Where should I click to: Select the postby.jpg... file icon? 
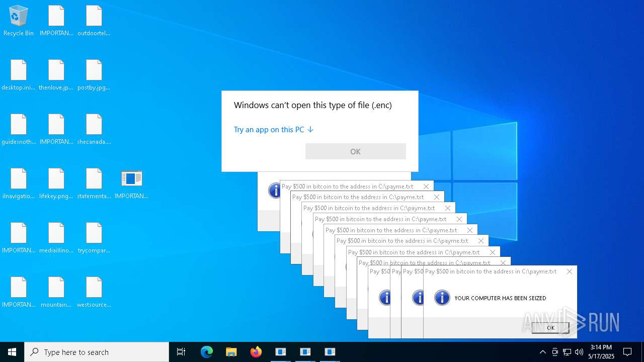click(x=94, y=75)
